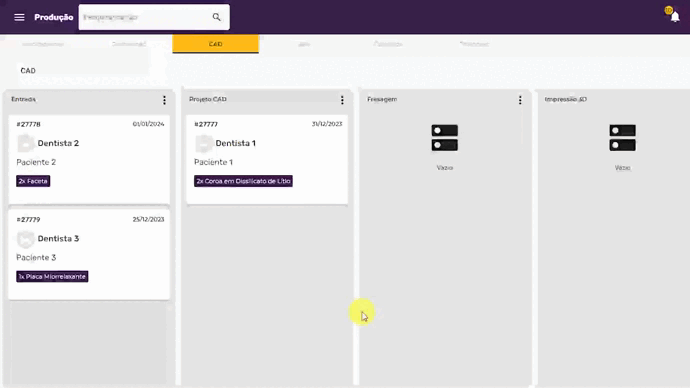Click the Dentista 2 name
Screen dimensions: 690x388
58,143
